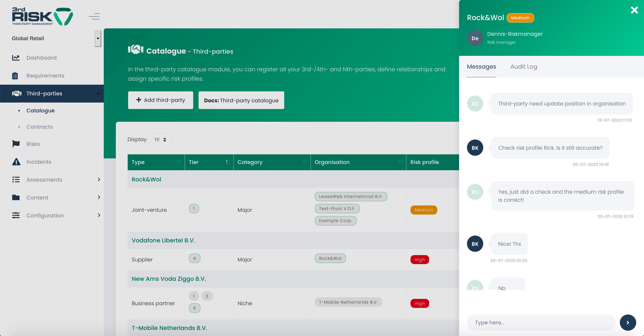Click the Add third-party button

(x=161, y=100)
